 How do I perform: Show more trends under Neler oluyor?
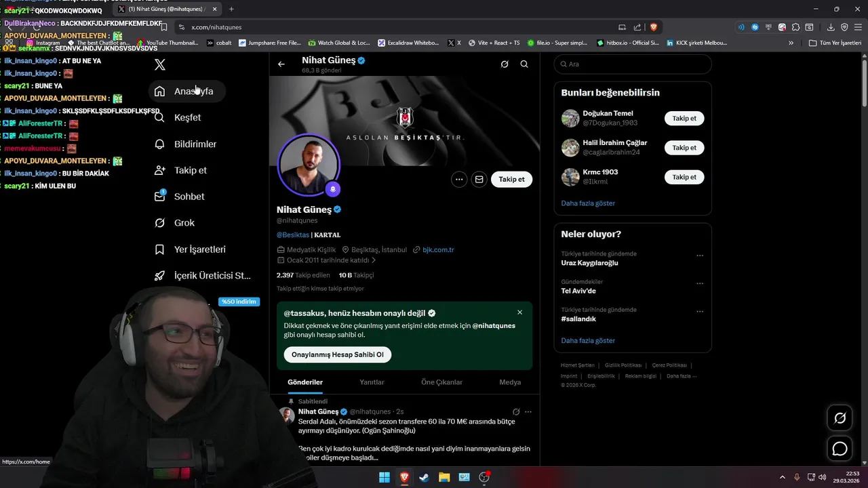point(588,341)
